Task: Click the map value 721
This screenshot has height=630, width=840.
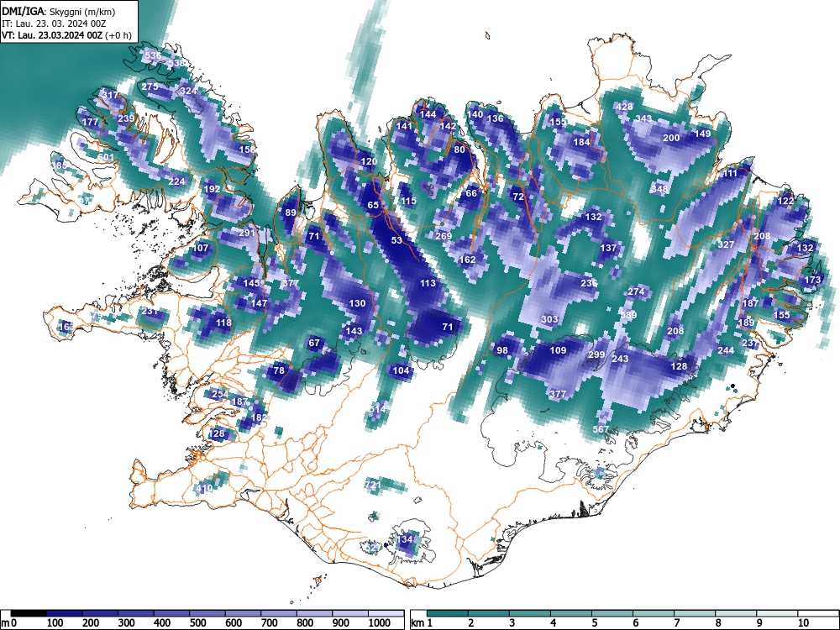Action: (x=372, y=486)
